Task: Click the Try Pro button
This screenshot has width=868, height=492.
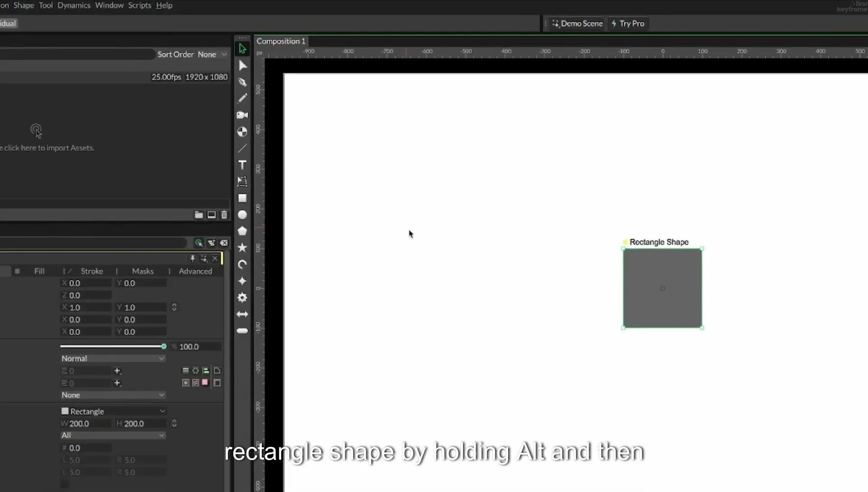Action: [x=628, y=24]
